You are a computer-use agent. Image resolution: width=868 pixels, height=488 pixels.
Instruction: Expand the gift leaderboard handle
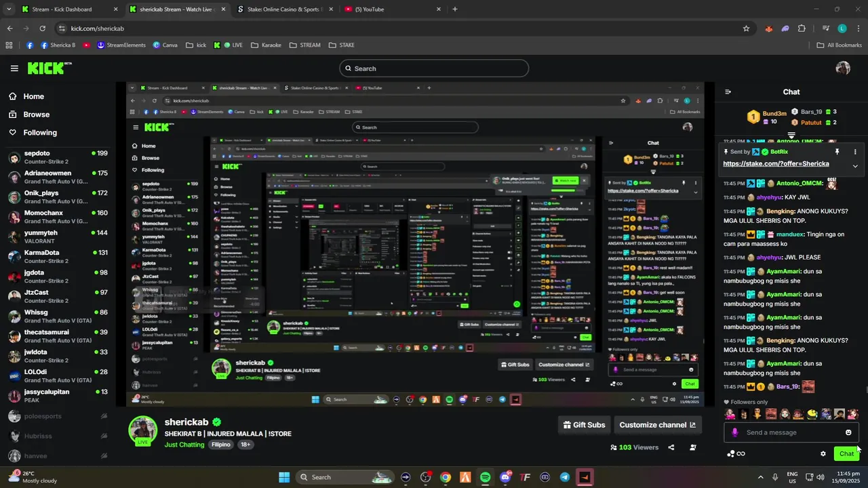tap(791, 136)
